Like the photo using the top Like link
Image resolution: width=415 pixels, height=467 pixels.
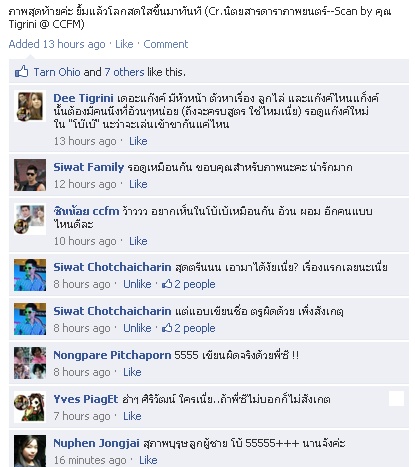point(124,44)
